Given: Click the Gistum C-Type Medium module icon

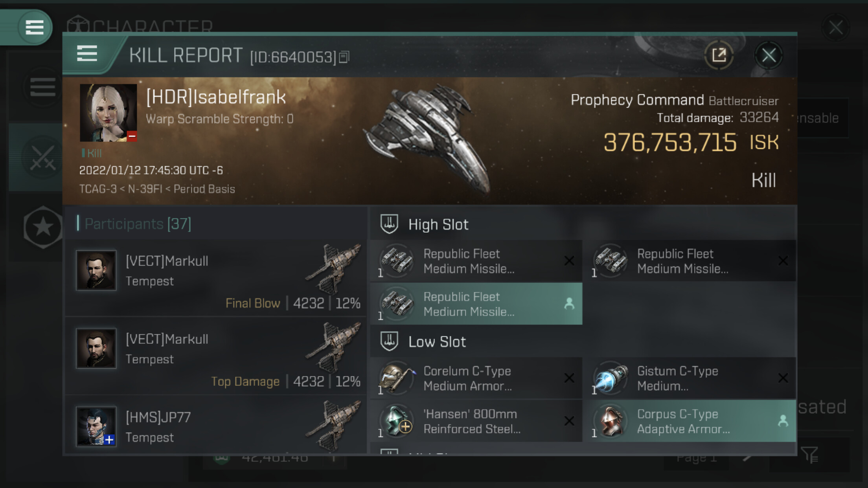Looking at the screenshot, I should pyautogui.click(x=611, y=378).
